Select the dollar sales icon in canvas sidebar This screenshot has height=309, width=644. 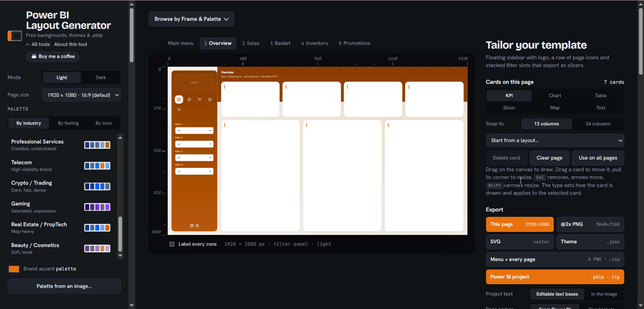[189, 100]
